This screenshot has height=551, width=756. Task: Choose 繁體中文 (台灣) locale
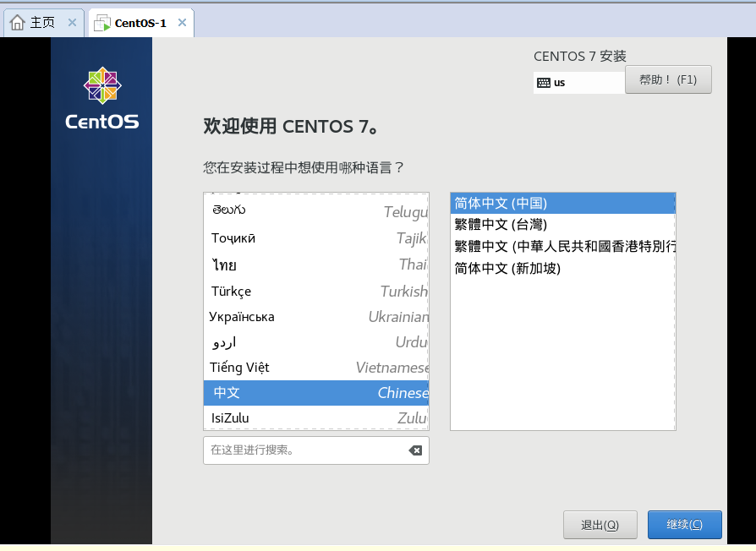562,225
